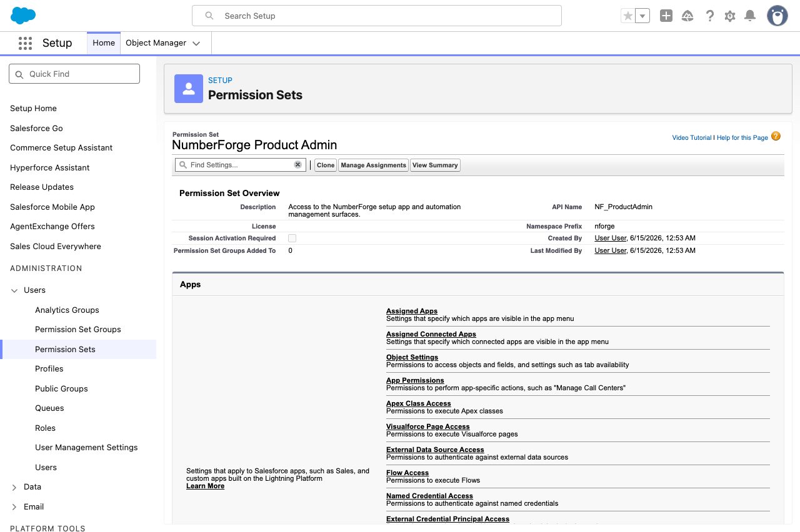
Task: Open Sales Cloud Everywhere in sidebar
Action: coord(56,246)
